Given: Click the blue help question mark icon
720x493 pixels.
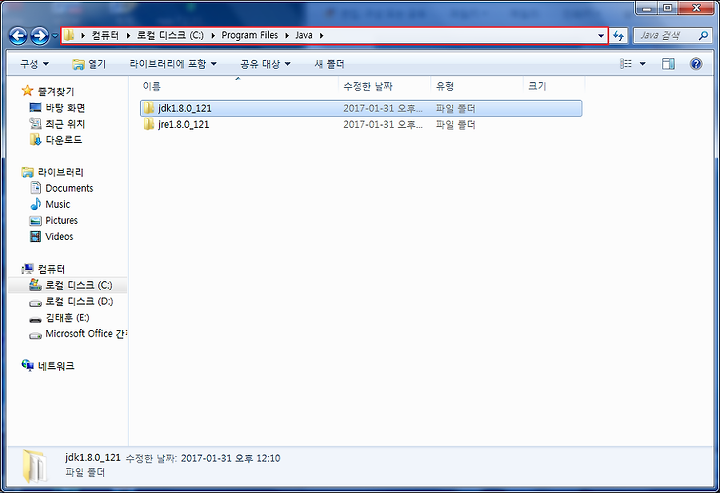Looking at the screenshot, I should (696, 64).
